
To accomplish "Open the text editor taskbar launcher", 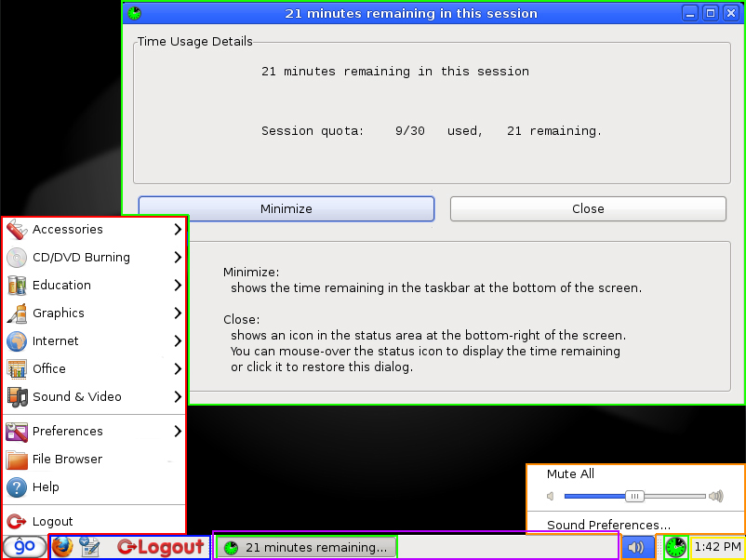I will [90, 547].
